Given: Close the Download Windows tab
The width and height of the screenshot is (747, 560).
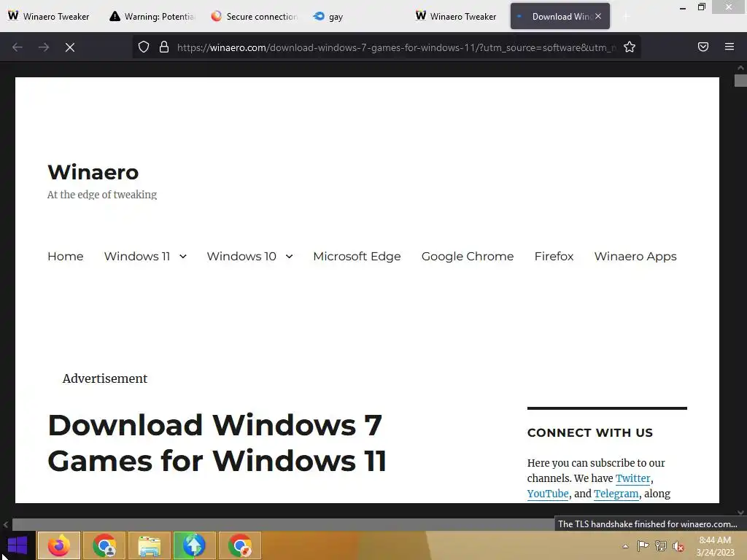Looking at the screenshot, I should pyautogui.click(x=598, y=16).
